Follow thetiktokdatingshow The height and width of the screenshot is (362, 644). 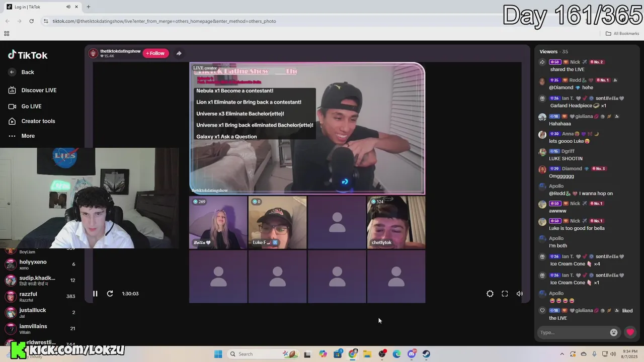click(155, 53)
